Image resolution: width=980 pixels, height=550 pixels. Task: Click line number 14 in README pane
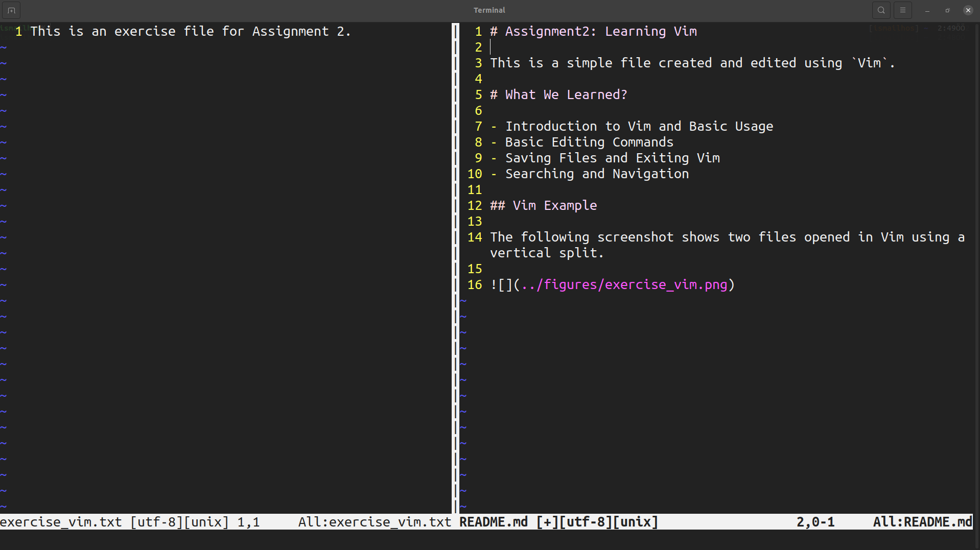474,237
